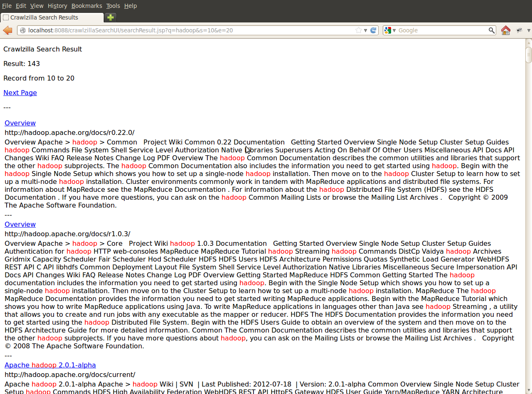
Task: Click the magnifying glass search icon
Action: point(492,30)
